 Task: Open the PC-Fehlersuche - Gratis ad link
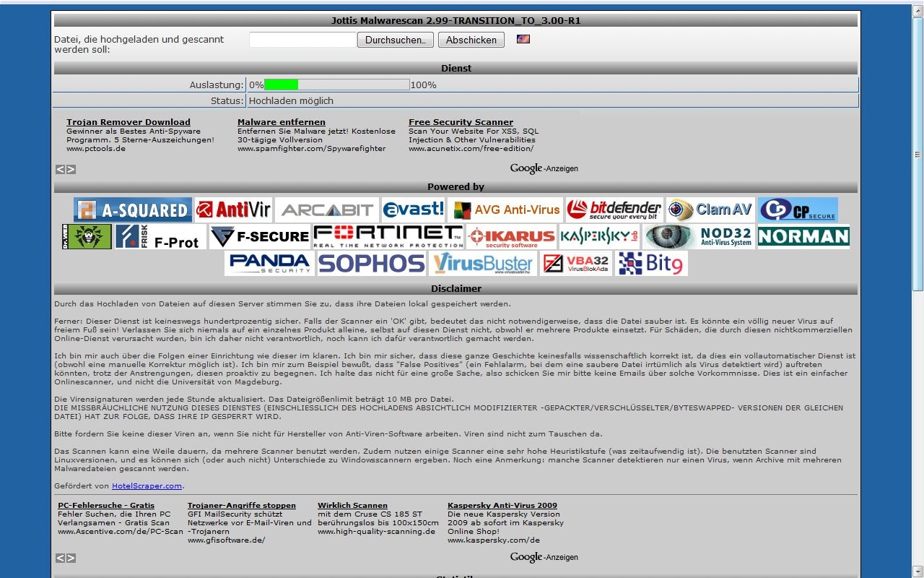(105, 505)
